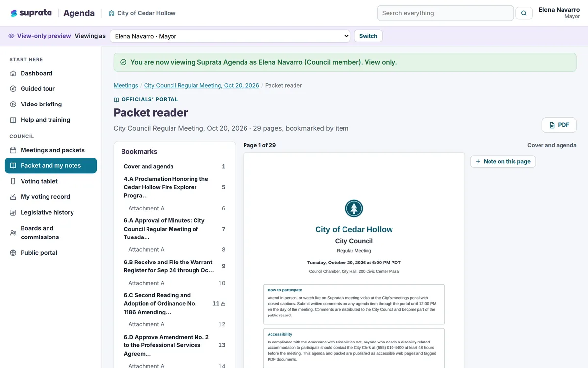Open City Council Regular Meeting, Oct 20 breadcrumb
The height and width of the screenshot is (368, 588).
click(201, 85)
